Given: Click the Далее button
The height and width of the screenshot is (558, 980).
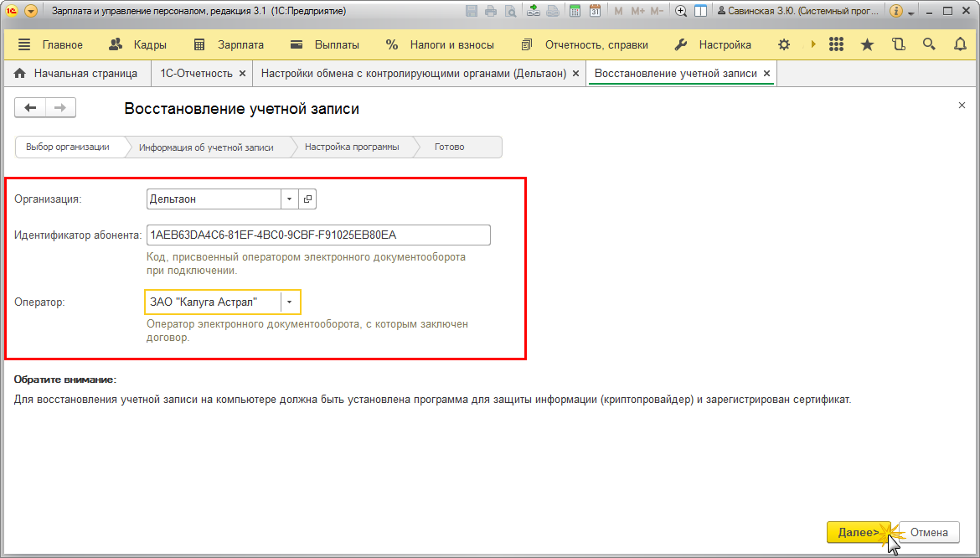Looking at the screenshot, I should 858,532.
